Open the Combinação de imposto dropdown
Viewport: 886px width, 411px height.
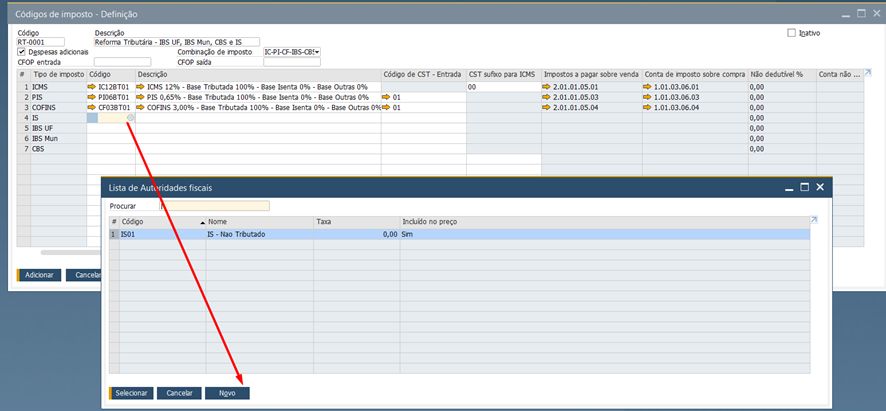tap(317, 52)
